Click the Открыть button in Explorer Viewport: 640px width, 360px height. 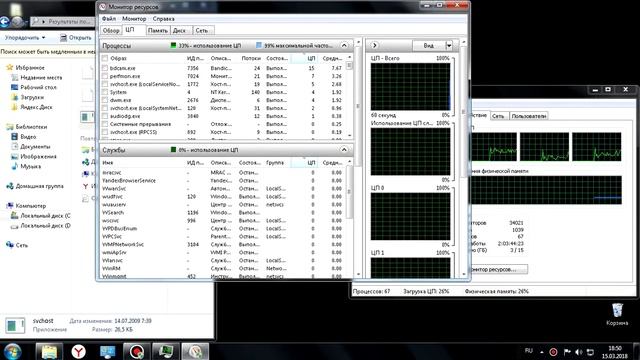point(76,38)
